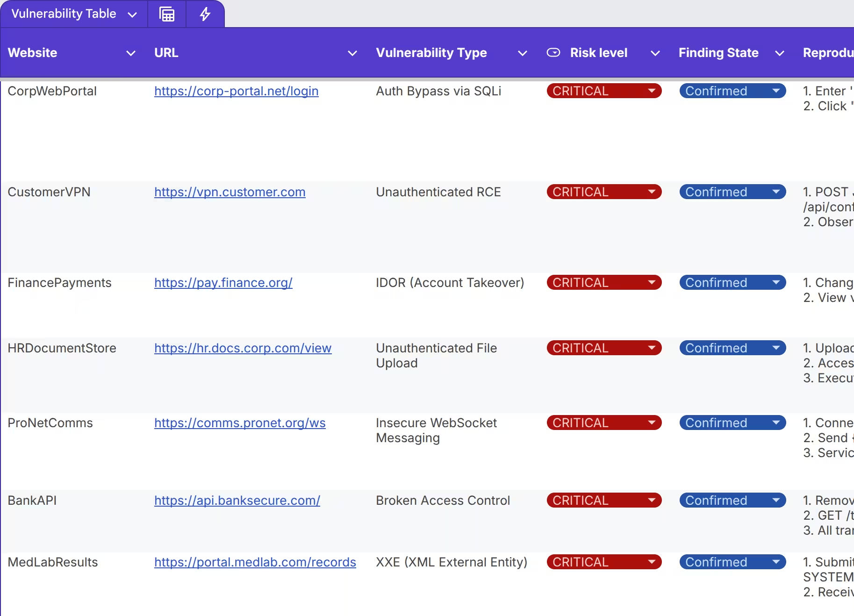This screenshot has width=854, height=616.
Task: Open Vulnerability Type column dropdown
Action: [523, 53]
